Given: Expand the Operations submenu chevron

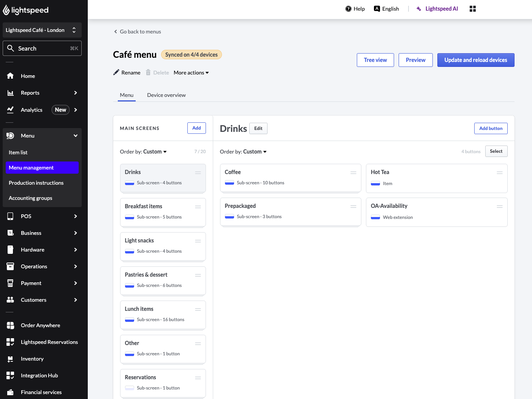Looking at the screenshot, I should [x=76, y=266].
